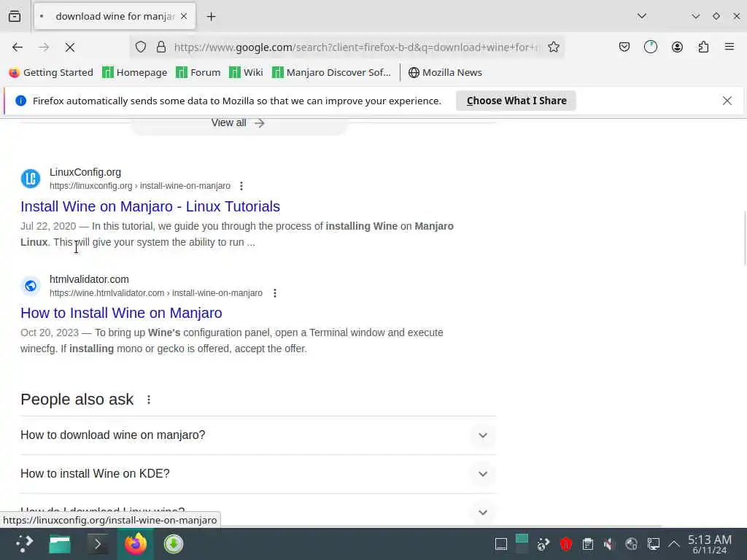Expand hidden system tray icons arrow
Screen dimensions: 747x560
pos(674,544)
